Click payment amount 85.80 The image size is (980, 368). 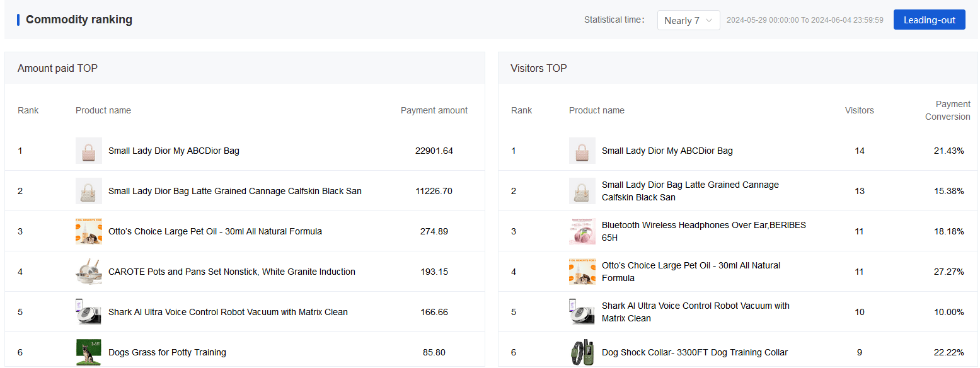(x=434, y=352)
